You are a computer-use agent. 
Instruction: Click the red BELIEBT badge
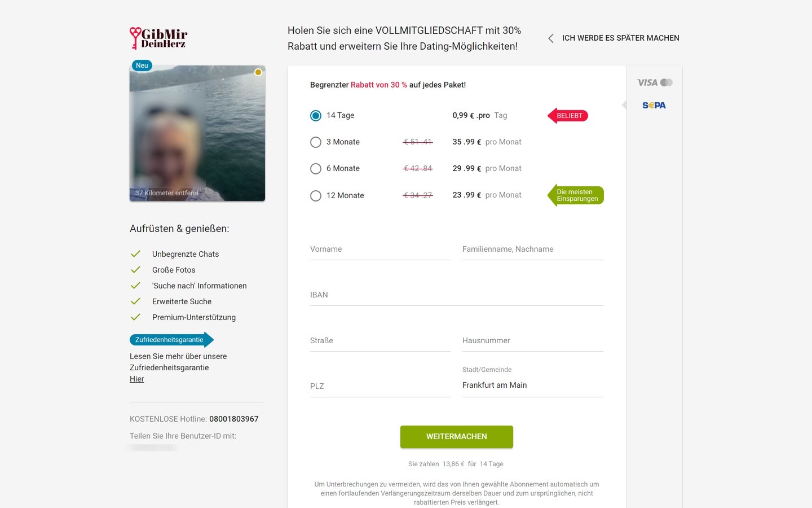point(568,116)
